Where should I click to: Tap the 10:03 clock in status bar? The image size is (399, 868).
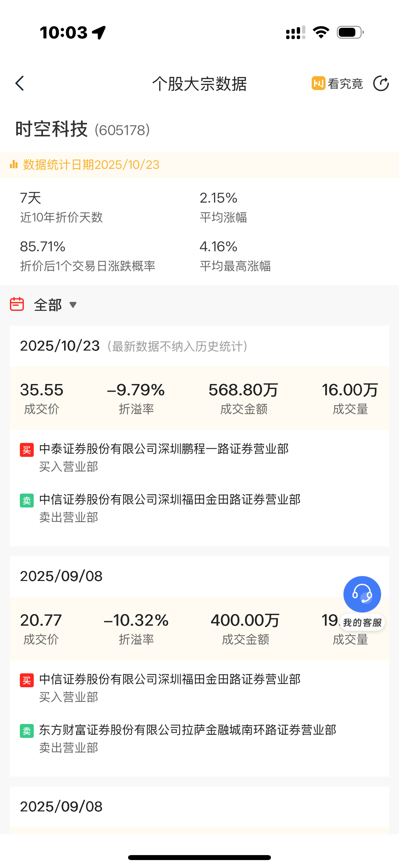pos(64,33)
